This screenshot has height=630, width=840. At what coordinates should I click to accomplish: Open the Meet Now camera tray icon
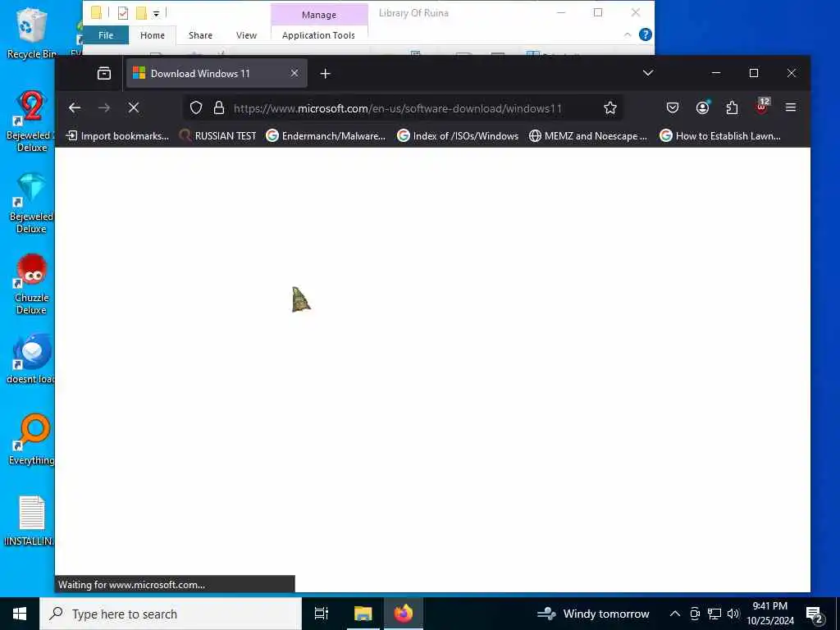click(x=695, y=614)
